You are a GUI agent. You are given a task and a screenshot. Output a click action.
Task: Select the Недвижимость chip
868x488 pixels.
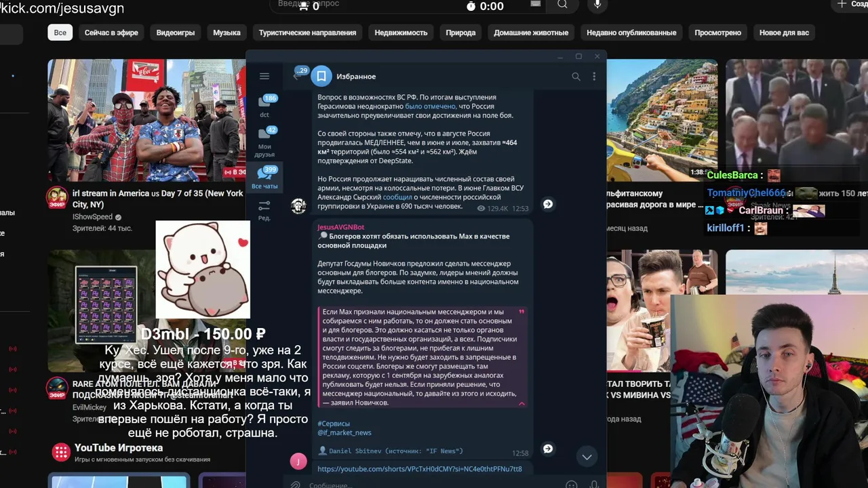coord(401,33)
